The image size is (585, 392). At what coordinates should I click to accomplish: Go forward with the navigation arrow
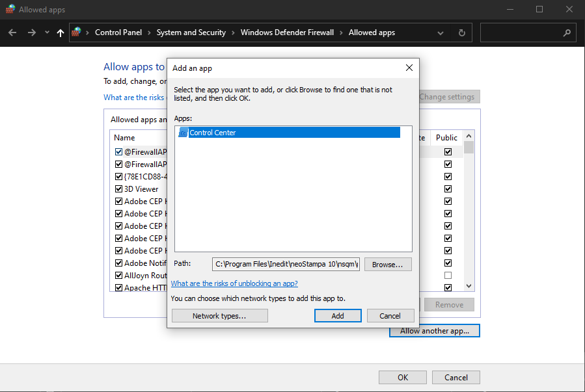click(x=32, y=33)
